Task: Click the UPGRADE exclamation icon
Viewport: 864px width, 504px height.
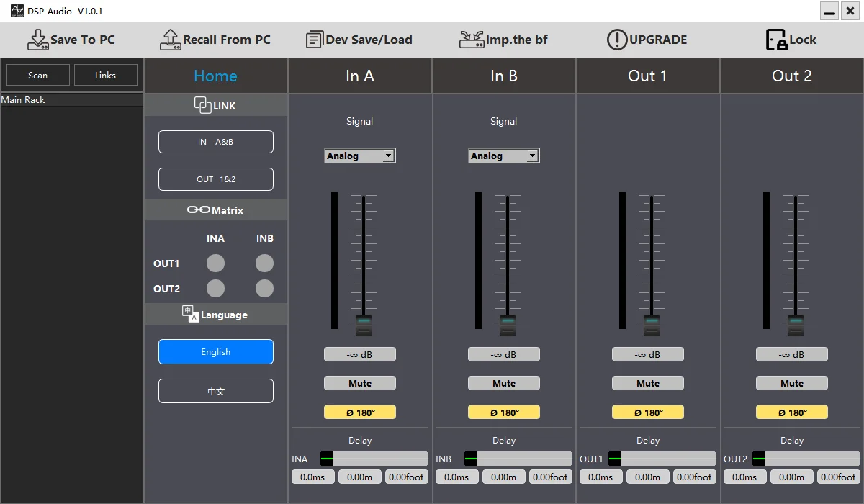Action: 617,40
